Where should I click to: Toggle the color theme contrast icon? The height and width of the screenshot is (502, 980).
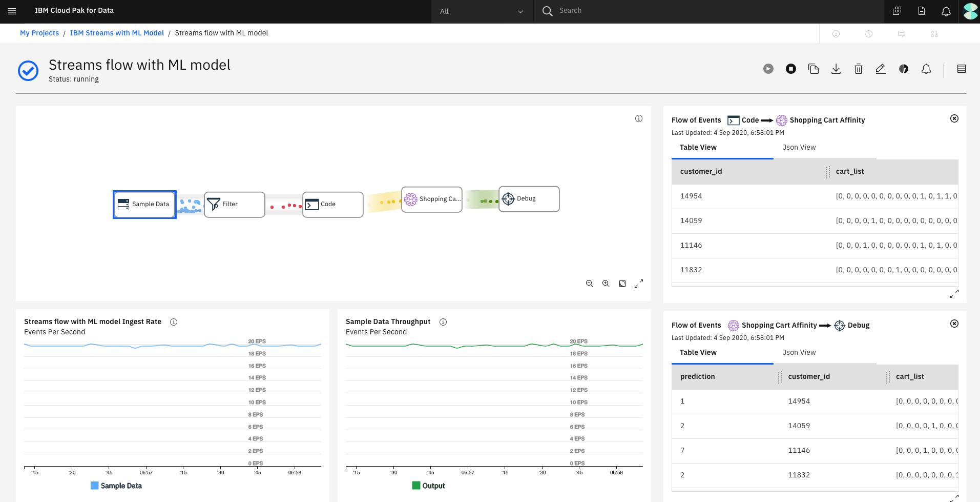[904, 69]
